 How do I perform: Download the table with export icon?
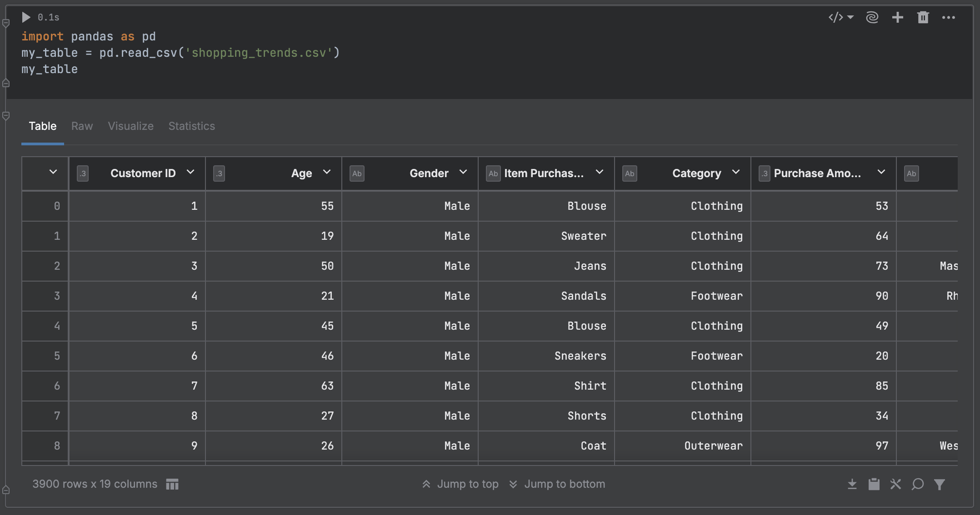(852, 484)
